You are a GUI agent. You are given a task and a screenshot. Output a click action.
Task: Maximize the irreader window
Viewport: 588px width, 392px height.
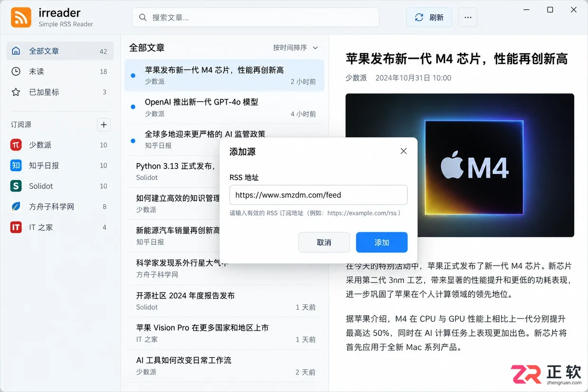pos(550,10)
